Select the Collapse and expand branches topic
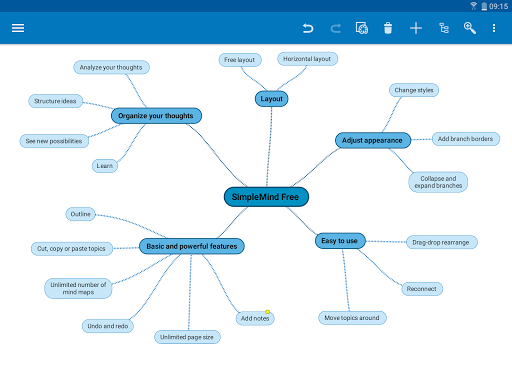 pos(438,182)
